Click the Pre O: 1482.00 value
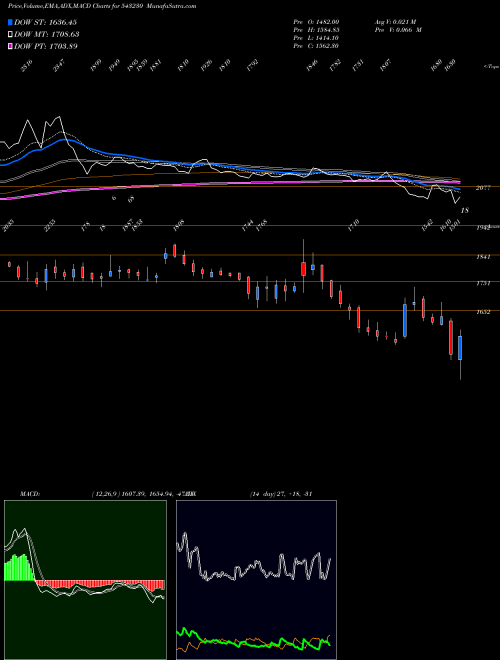 click(x=316, y=22)
